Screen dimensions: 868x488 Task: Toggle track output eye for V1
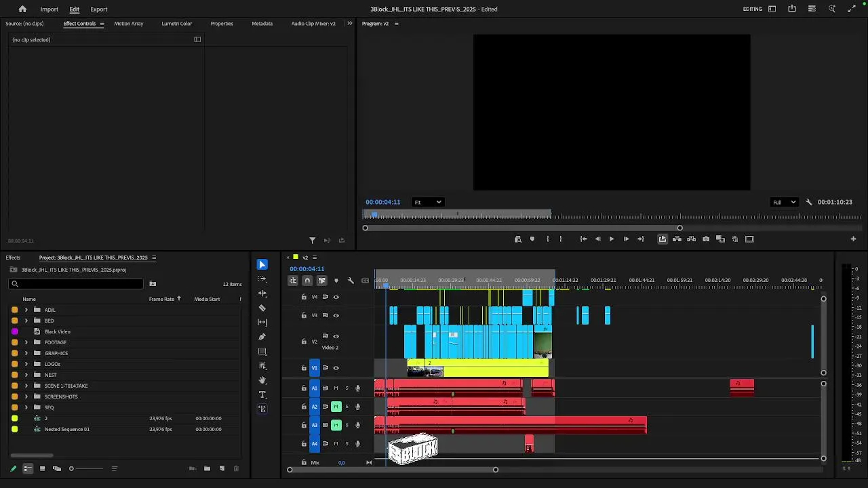336,368
